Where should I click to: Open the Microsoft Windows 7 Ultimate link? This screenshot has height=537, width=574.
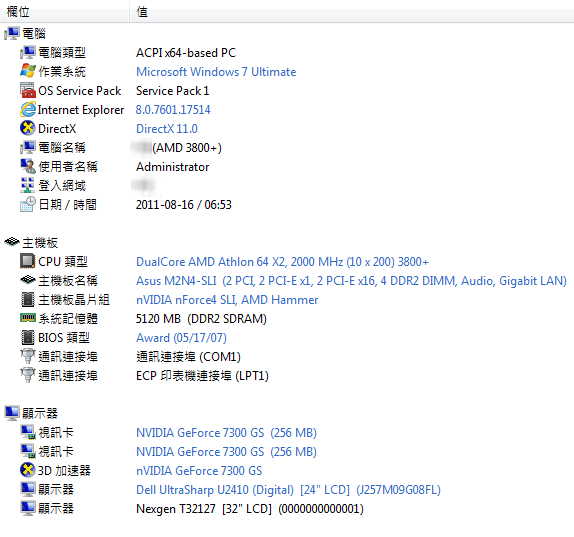coord(216,72)
